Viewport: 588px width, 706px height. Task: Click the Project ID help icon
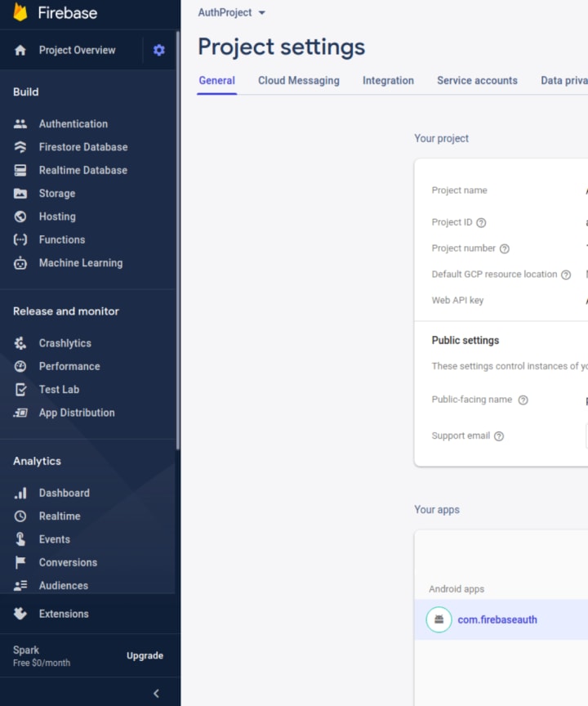click(x=481, y=222)
